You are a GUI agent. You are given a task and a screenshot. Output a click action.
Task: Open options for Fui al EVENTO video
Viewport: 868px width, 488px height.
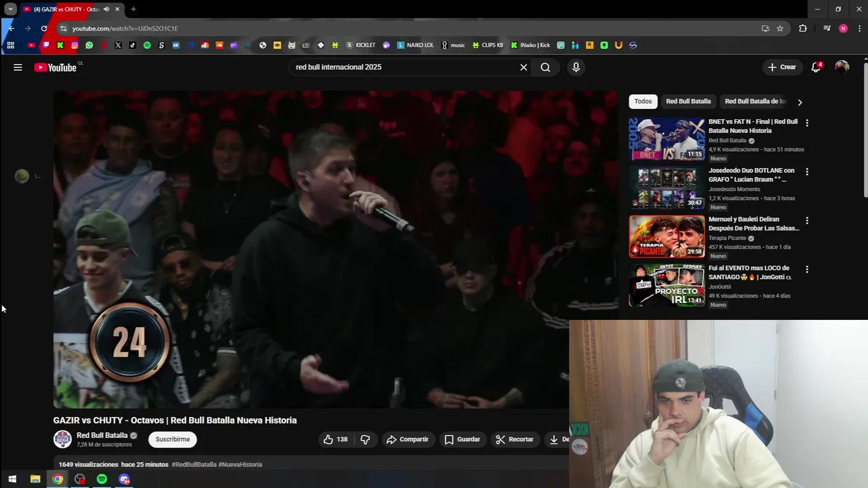807,269
